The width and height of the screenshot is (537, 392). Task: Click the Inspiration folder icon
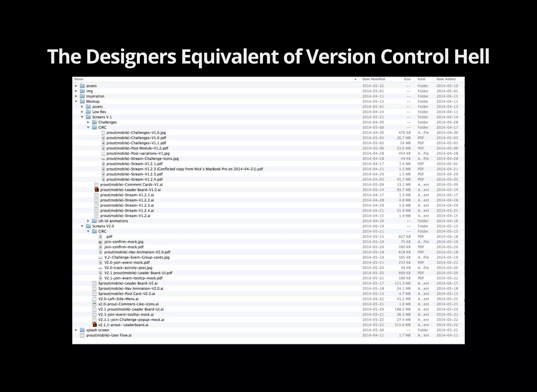[82, 96]
